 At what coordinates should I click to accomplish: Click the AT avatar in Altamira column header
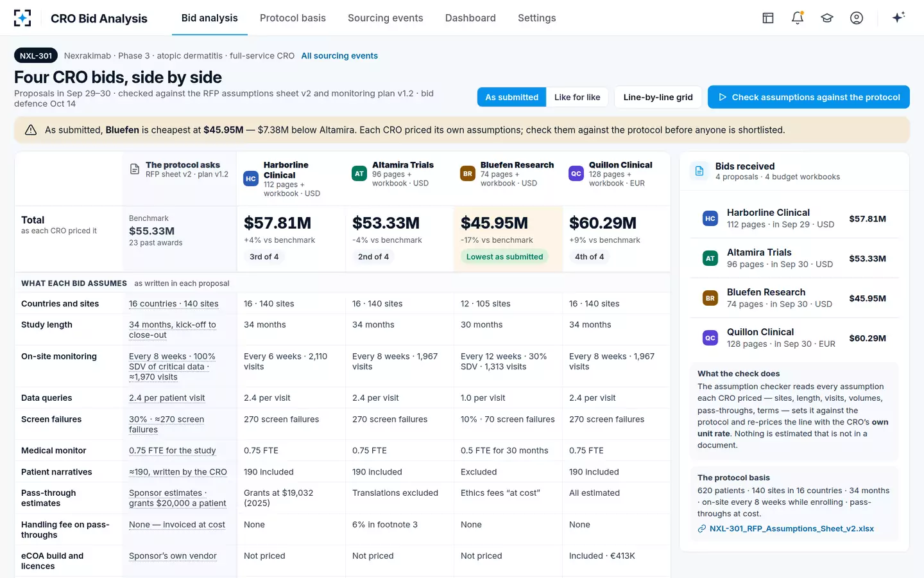(359, 174)
